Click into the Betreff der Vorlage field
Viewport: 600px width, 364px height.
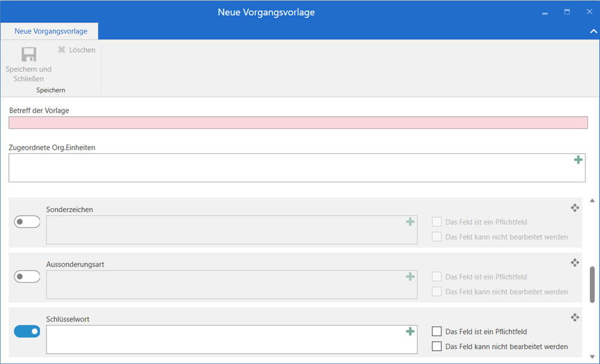298,123
